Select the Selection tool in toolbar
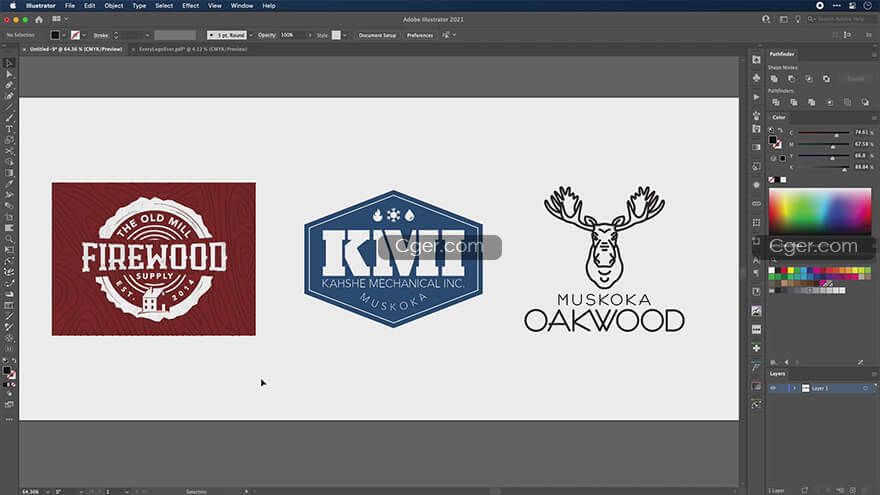The image size is (880, 495). coord(9,63)
